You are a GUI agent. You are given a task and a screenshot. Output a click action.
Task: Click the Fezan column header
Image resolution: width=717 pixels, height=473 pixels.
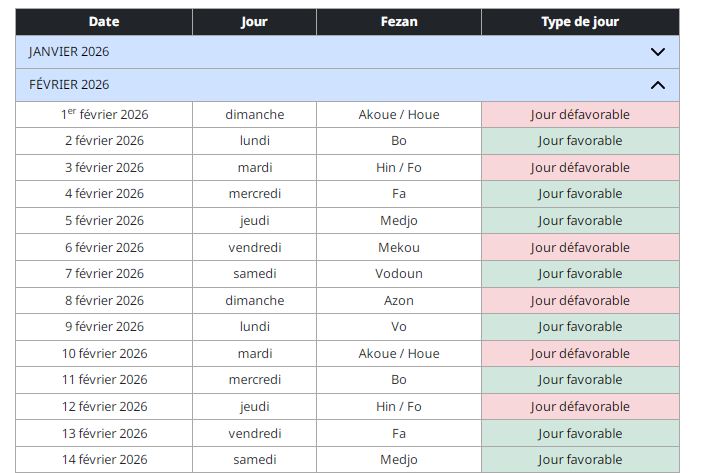coord(399,22)
